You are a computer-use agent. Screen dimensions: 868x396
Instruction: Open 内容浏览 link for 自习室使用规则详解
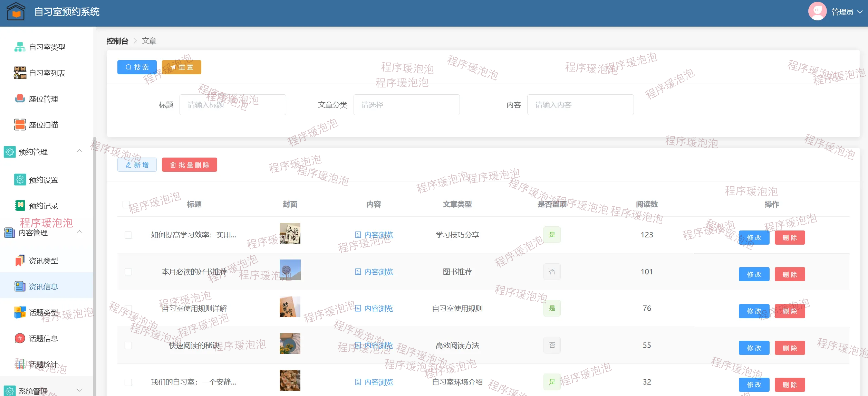pyautogui.click(x=374, y=309)
